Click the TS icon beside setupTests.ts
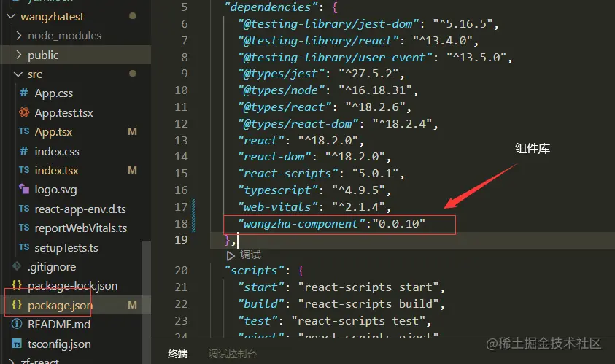The width and height of the screenshot is (615, 364). 24,247
